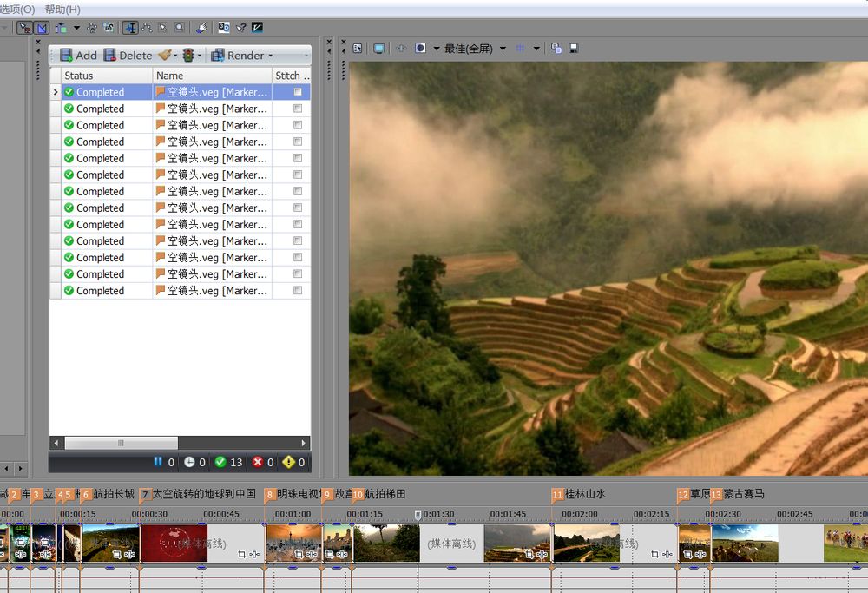The width and height of the screenshot is (868, 593).
Task: Check the Stitch box in second row
Action: coord(298,109)
